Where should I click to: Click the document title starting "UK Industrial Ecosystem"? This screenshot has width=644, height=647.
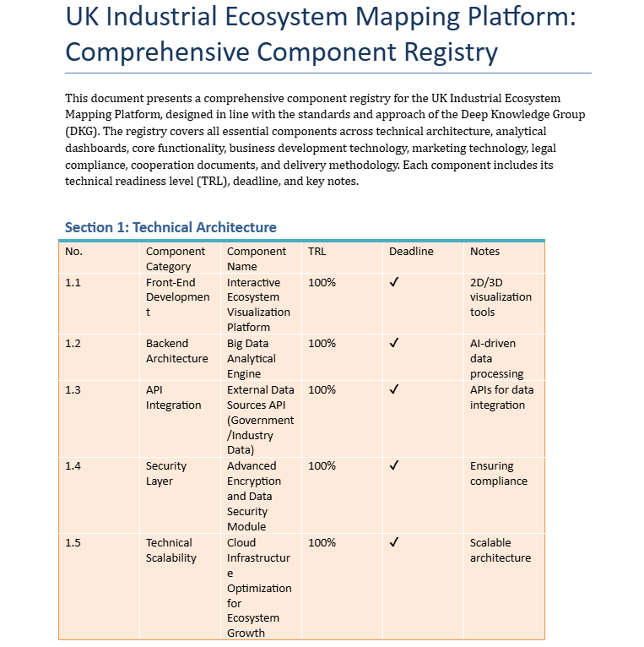click(321, 34)
